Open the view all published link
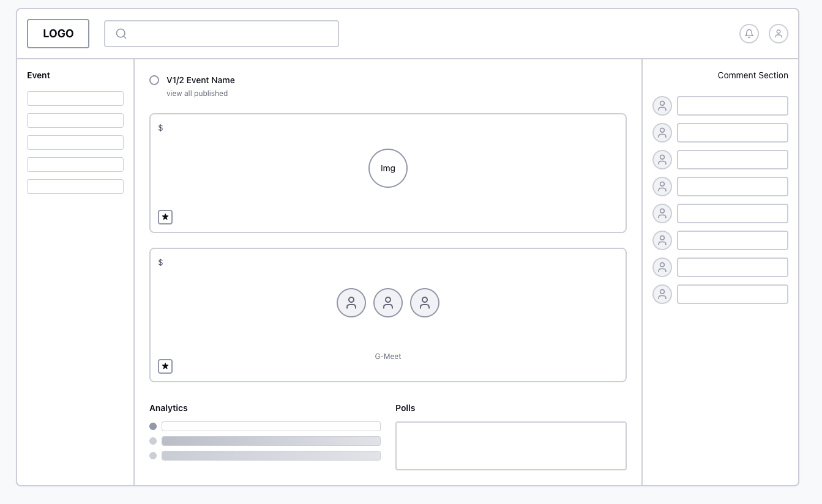The height and width of the screenshot is (504, 822). point(197,94)
